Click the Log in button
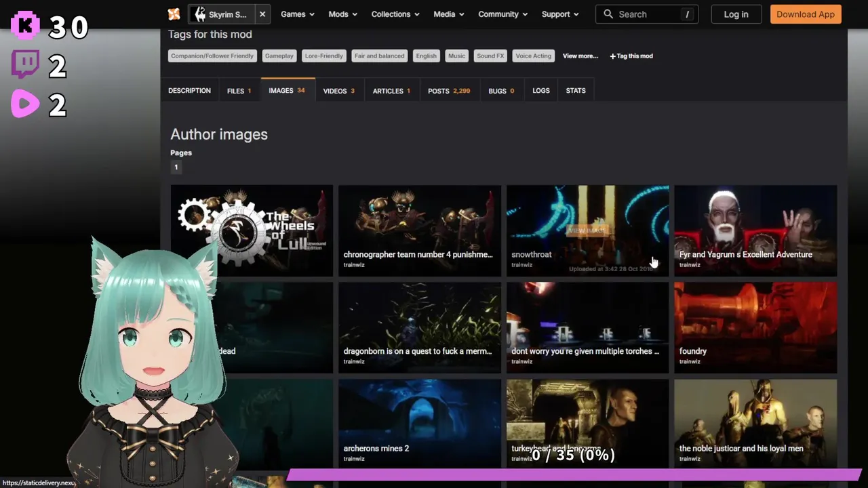 pos(736,14)
